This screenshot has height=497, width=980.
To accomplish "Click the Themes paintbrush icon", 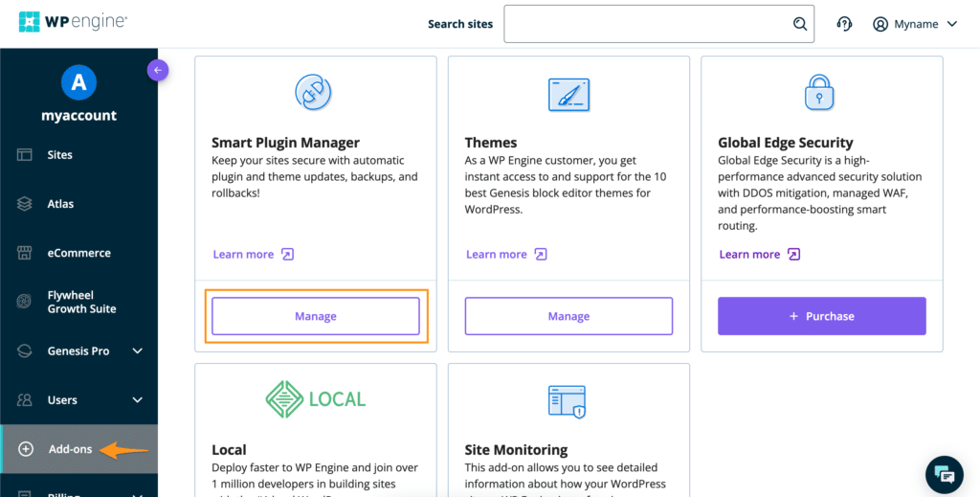I will [x=568, y=94].
